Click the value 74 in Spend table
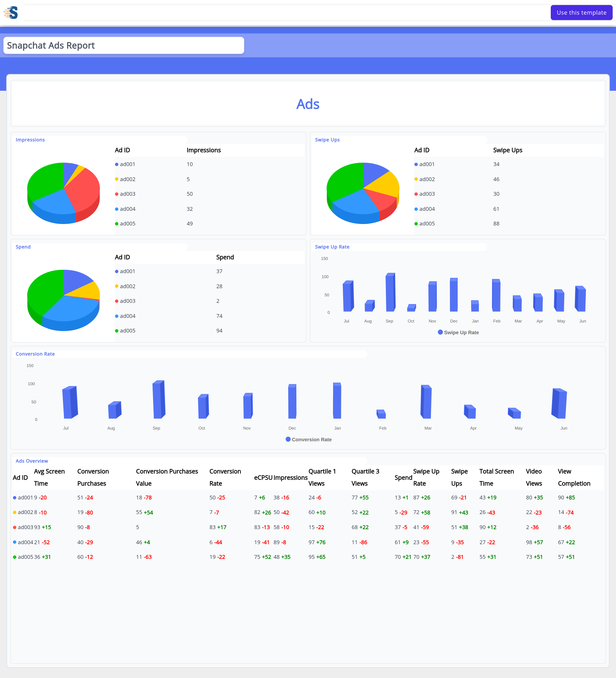The height and width of the screenshot is (678, 616). pos(219,316)
